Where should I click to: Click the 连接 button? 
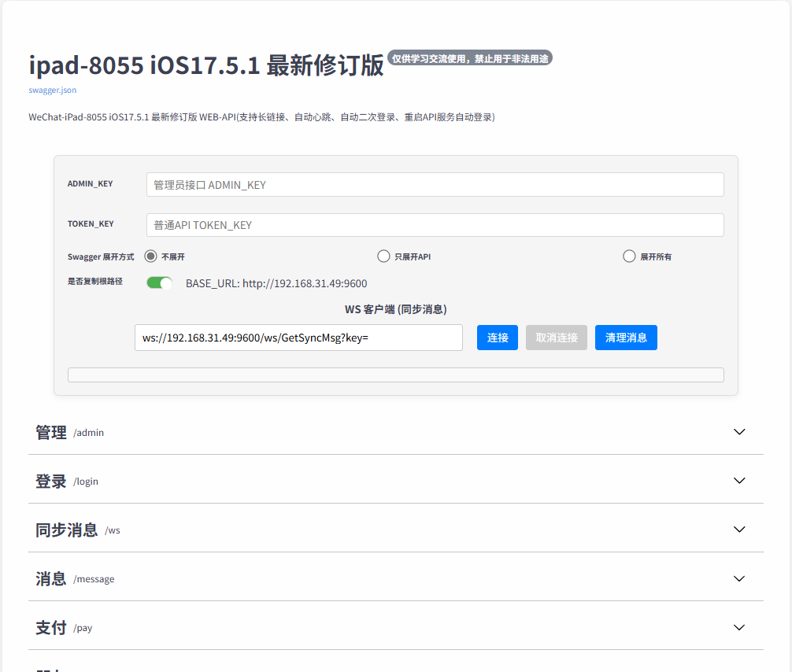(x=498, y=338)
